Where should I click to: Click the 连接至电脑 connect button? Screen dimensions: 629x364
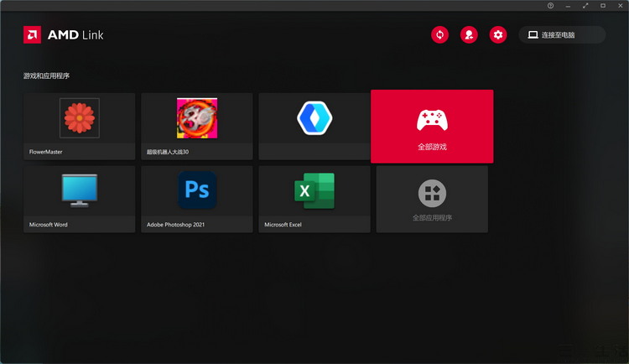[x=562, y=35]
